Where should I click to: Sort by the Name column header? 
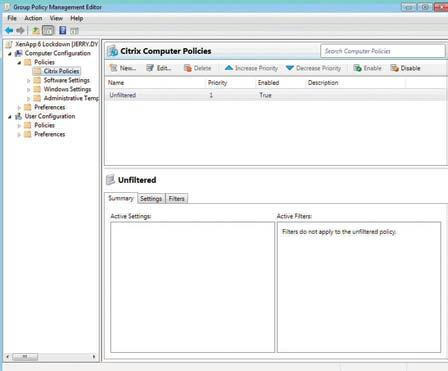click(116, 83)
